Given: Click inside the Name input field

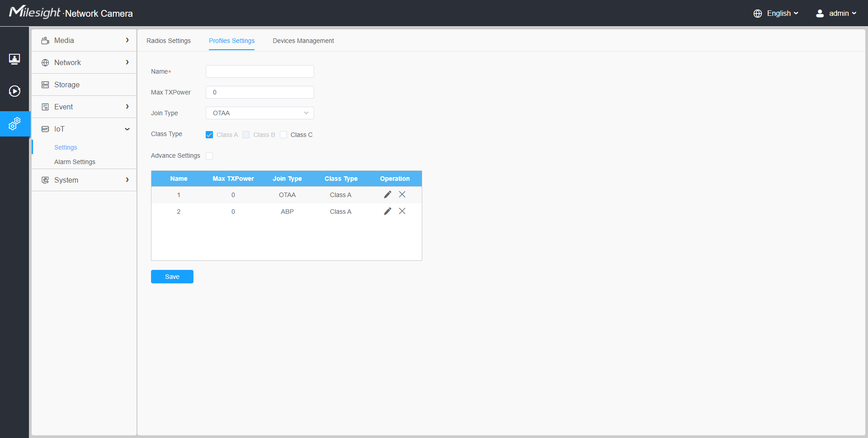Looking at the screenshot, I should 259,71.
